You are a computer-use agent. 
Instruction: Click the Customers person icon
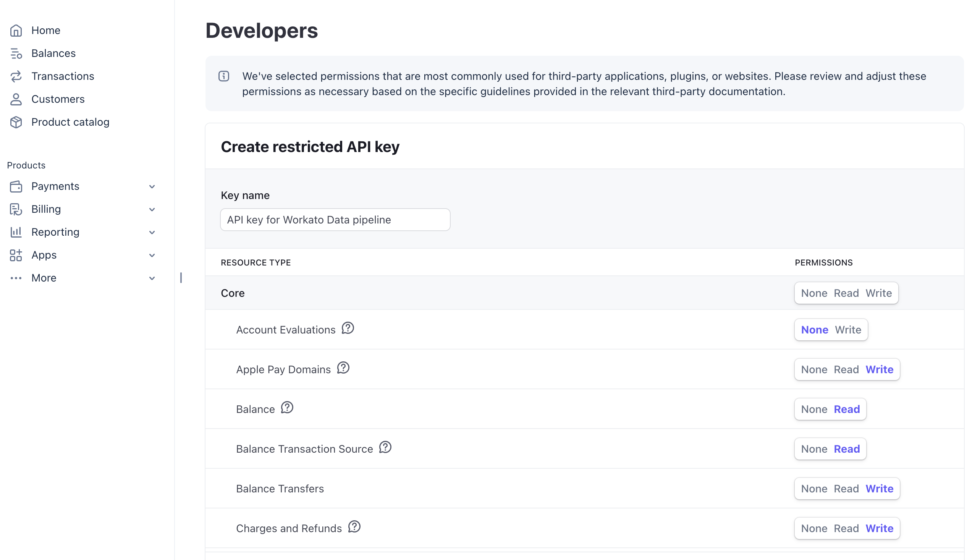(16, 99)
